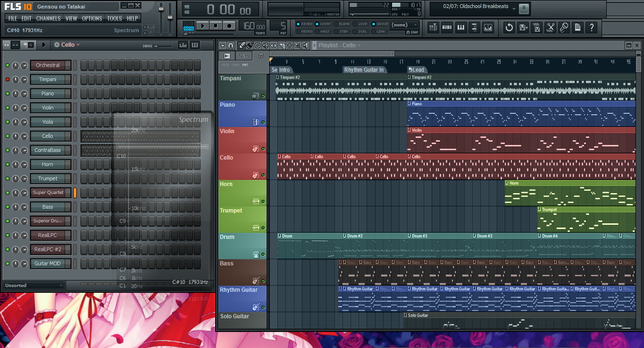
Task: Toggle the Orchestral channel mute LED
Action: pyautogui.click(x=8, y=65)
